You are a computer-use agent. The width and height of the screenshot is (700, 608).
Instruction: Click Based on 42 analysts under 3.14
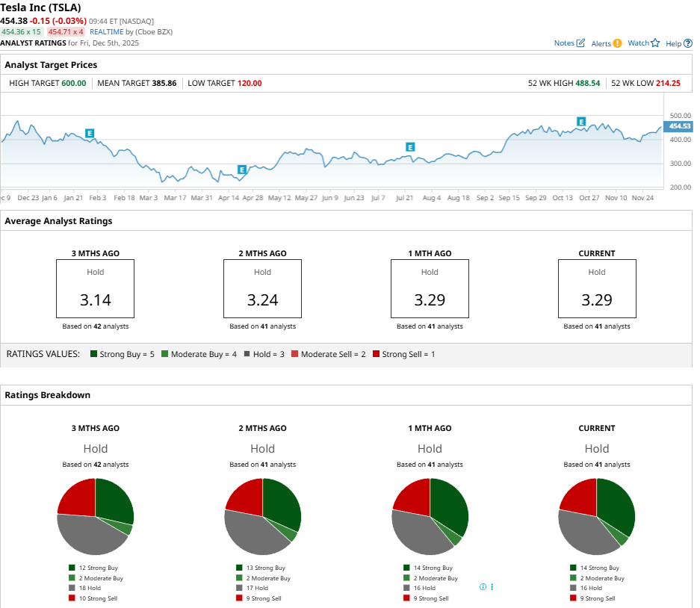point(95,326)
